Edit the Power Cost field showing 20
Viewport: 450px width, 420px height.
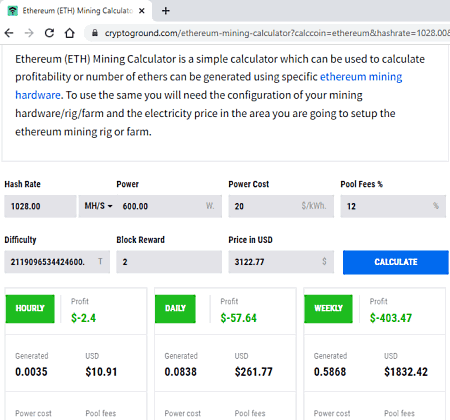281,206
